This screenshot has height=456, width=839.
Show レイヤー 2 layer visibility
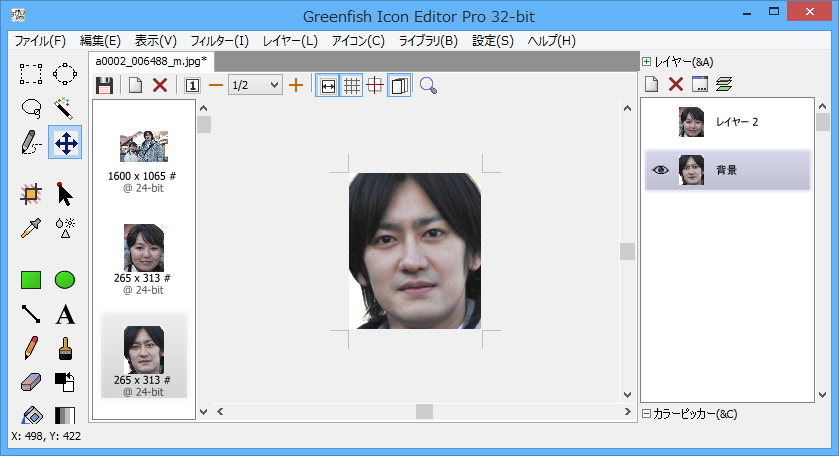660,122
